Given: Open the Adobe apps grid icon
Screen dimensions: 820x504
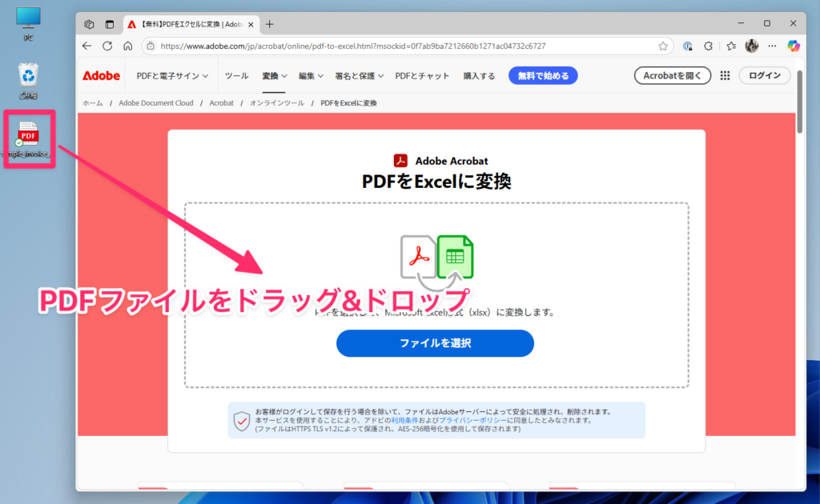Looking at the screenshot, I should [x=725, y=76].
